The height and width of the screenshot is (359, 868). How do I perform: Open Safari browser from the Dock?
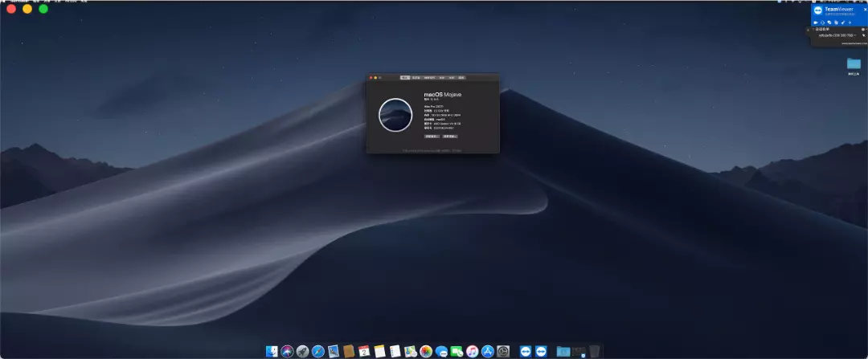click(317, 351)
